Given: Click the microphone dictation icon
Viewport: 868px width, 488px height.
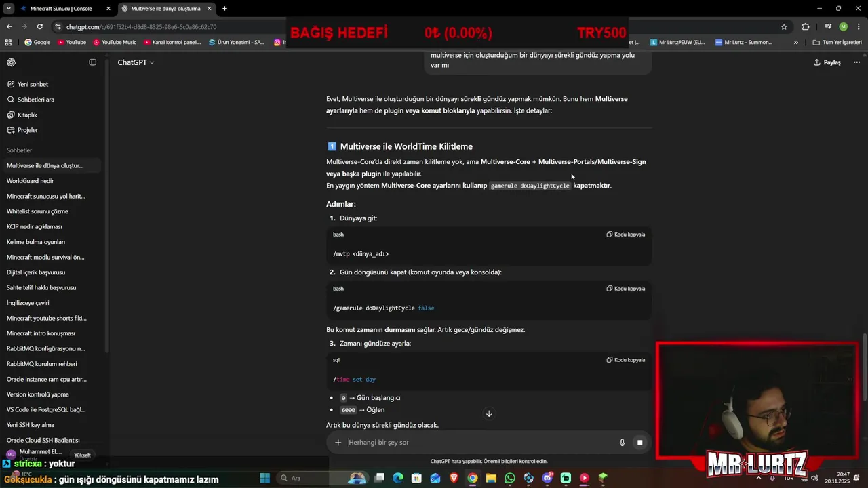Looking at the screenshot, I should coord(622,443).
